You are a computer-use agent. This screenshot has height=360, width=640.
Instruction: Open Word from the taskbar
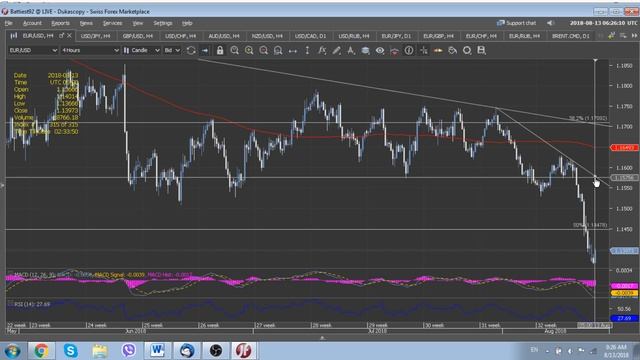click(x=158, y=351)
